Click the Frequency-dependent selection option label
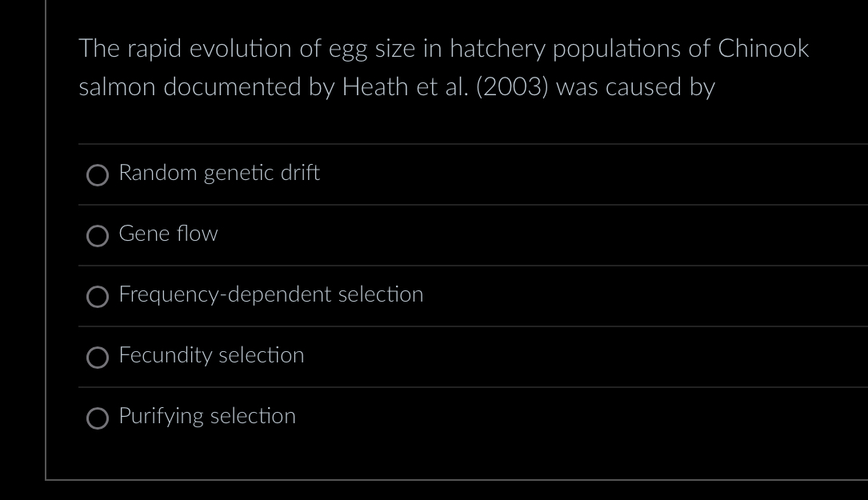The image size is (868, 500). pos(270,295)
